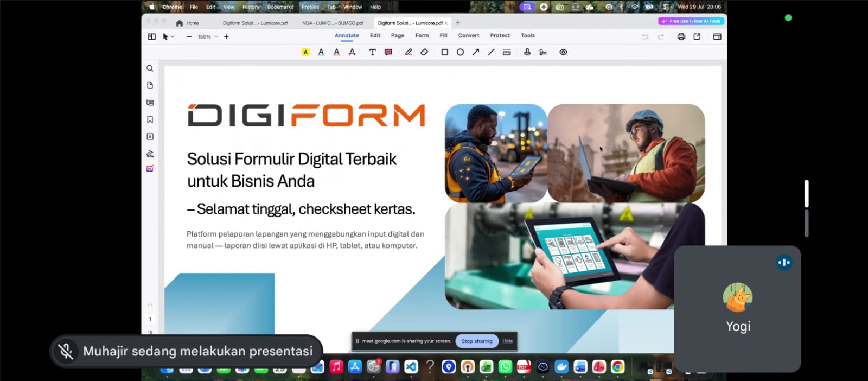
Task: Click the AI assistant sidebar icon
Action: 150,168
